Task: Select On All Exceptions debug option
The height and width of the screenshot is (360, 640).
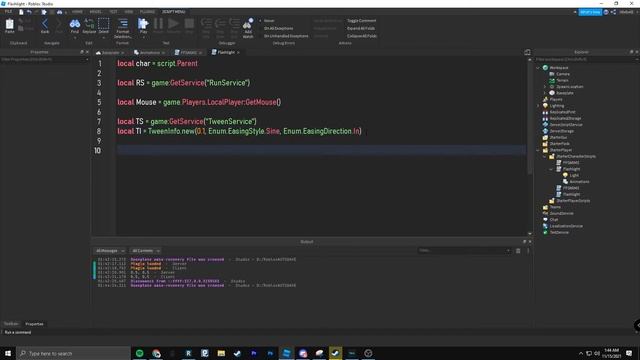Action: point(278,29)
